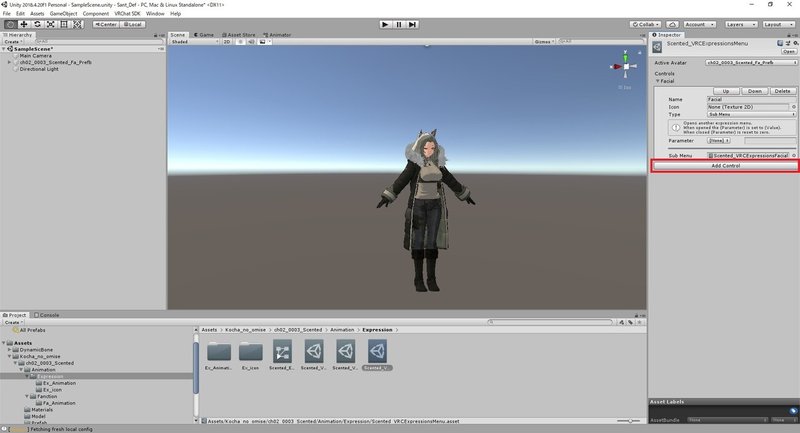800x433 pixels.
Task: Open the Ex_Animati.. folder thumbnail
Action: point(219,352)
